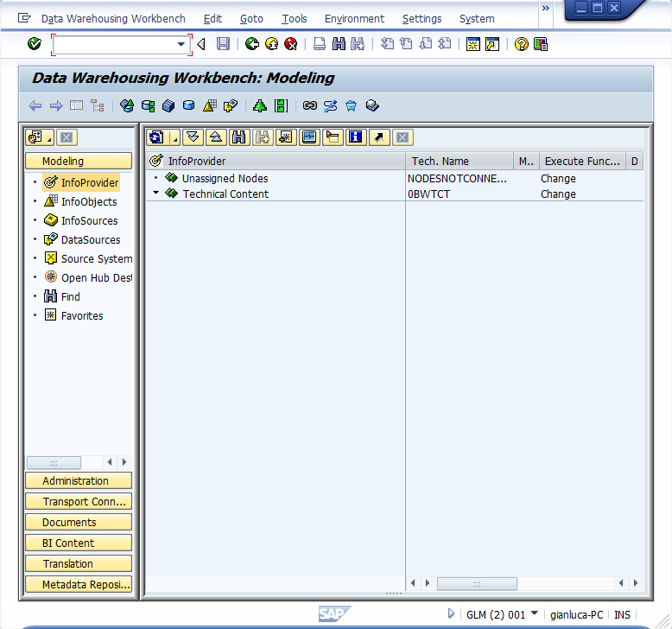The height and width of the screenshot is (629, 672).
Task: Open the Goto menu
Action: (251, 19)
